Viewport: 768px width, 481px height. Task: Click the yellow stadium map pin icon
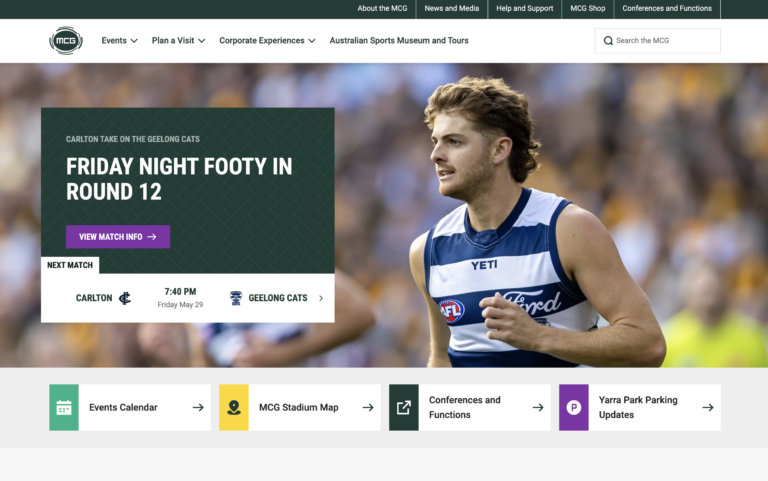coord(234,408)
